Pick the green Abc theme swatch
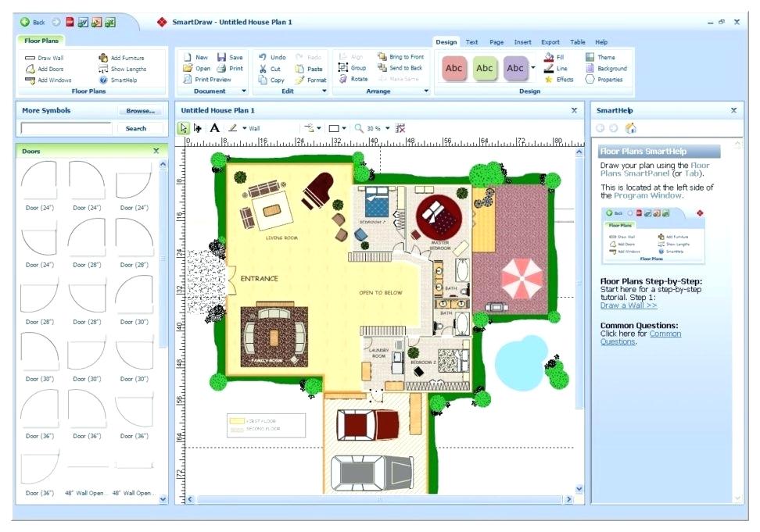760x532 pixels. coord(485,68)
